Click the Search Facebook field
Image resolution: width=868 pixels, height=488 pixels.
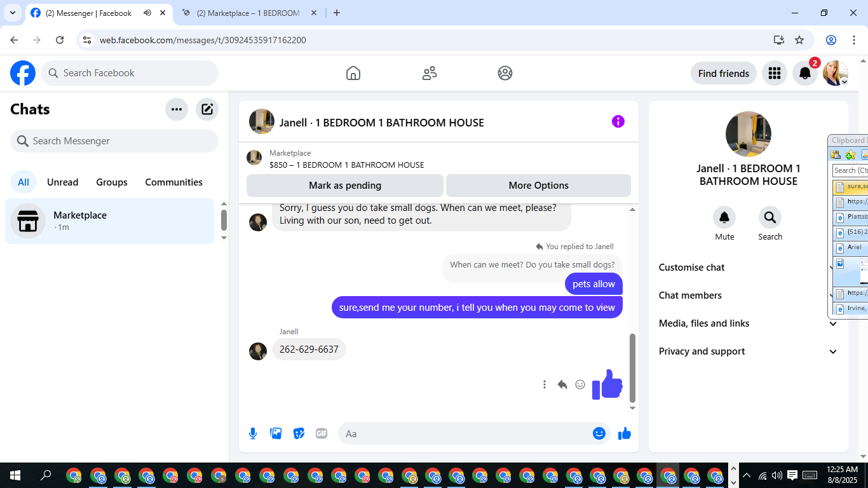(130, 73)
